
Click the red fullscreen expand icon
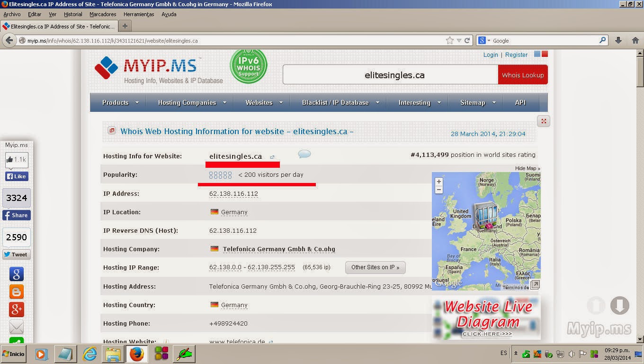544,121
